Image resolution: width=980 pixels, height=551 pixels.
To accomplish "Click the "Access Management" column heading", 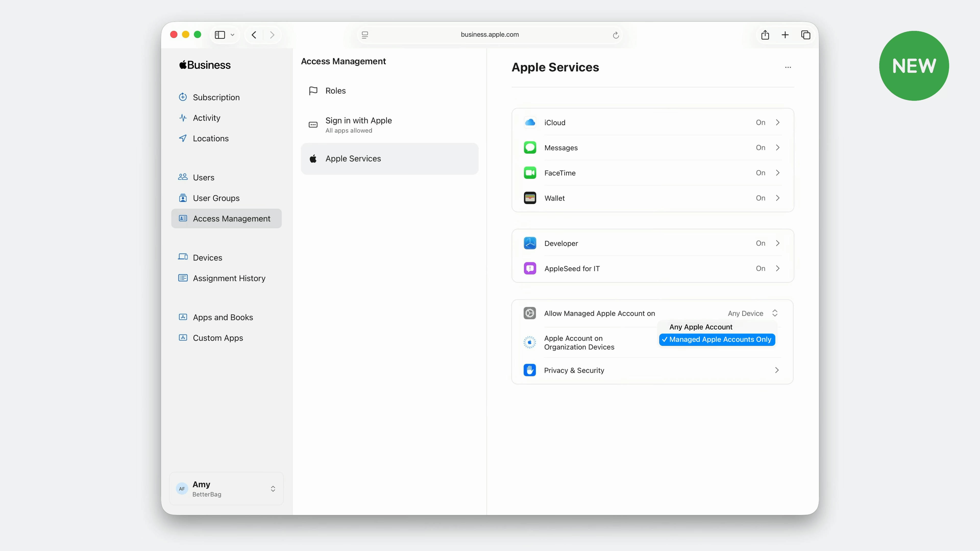I will 343,61.
